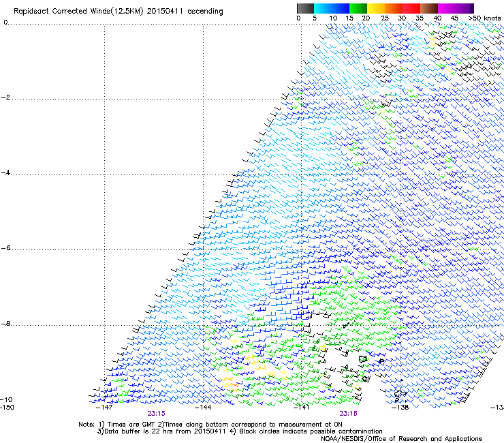Click the green 15–20 knots legend segment
The image size is (504, 443).
(x=358, y=8)
